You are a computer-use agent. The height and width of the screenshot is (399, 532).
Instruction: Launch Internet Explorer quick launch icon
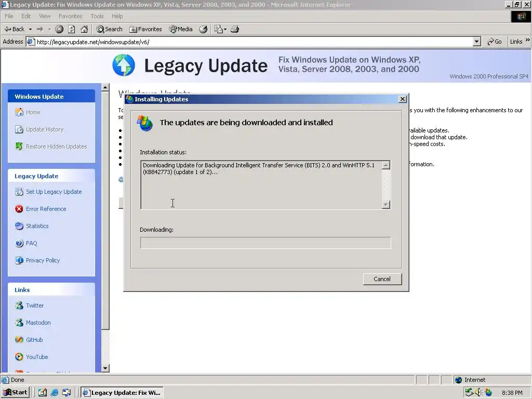[54, 393]
